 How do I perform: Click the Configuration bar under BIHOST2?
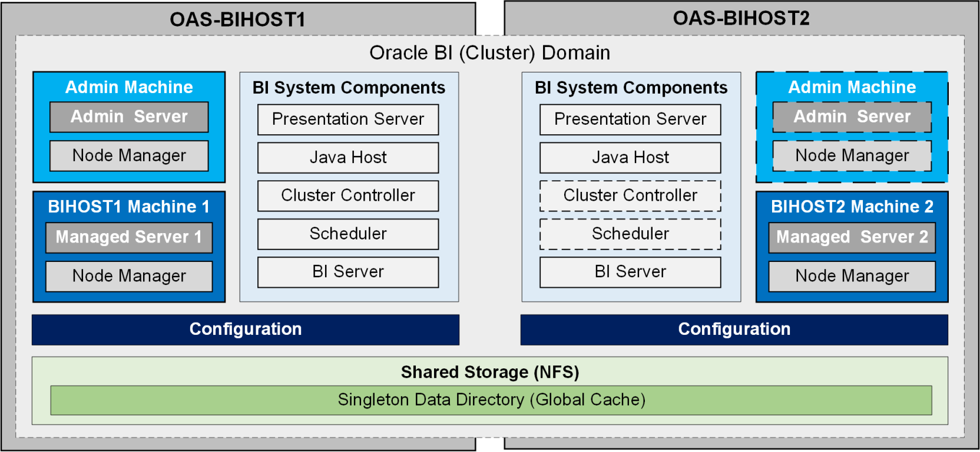pyautogui.click(x=734, y=330)
